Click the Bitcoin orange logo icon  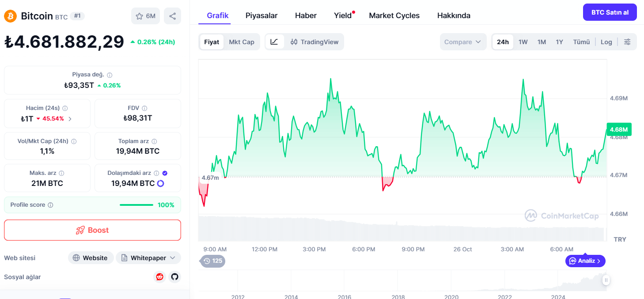(x=10, y=16)
